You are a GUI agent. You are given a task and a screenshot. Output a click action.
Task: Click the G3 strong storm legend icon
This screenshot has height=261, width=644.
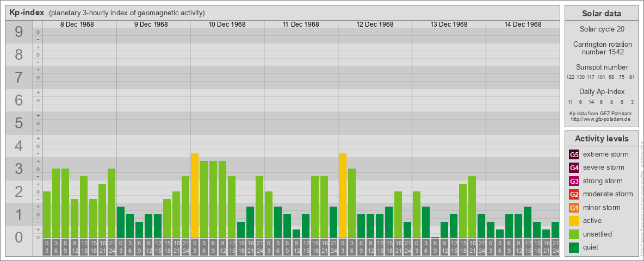point(574,181)
